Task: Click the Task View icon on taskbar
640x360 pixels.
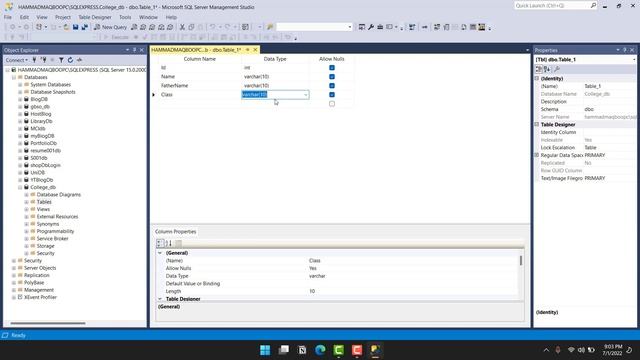Action: click(x=284, y=350)
